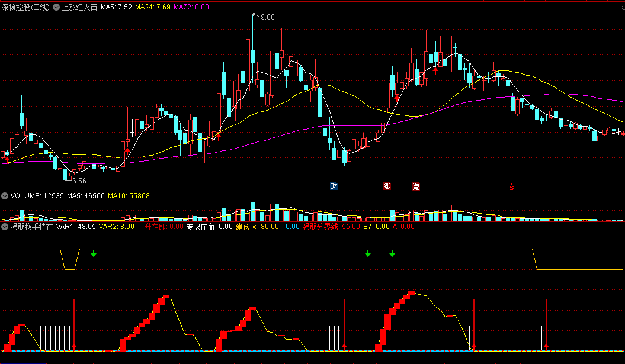
Task: Open the 涨 limit-up marker icon
Action: [x=387, y=186]
